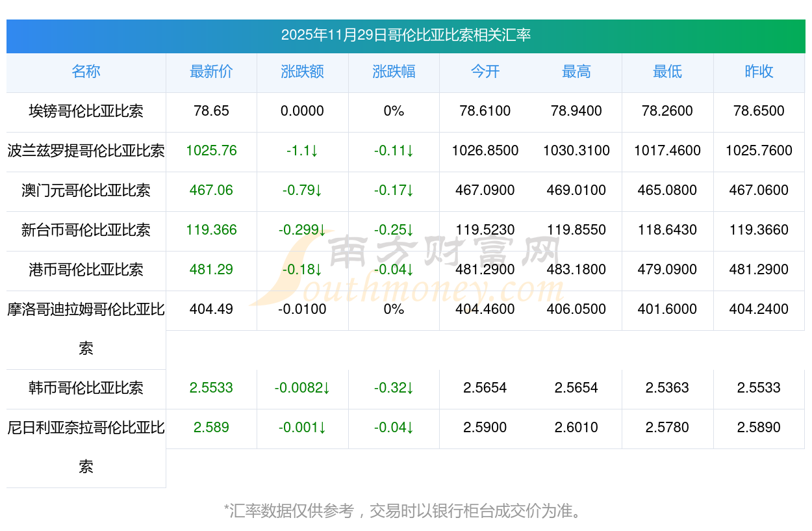
Task: Click the 涨跌额 column header
Action: [303, 71]
